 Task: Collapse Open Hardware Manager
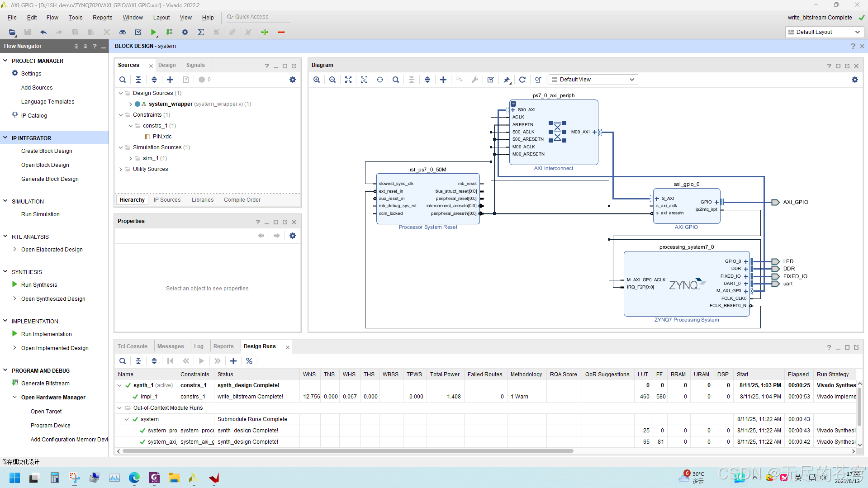click(x=14, y=397)
